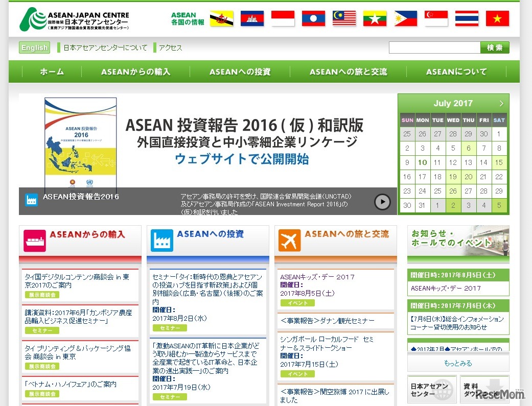Open <事業報告>関空旅博 2017 article

click(335, 396)
